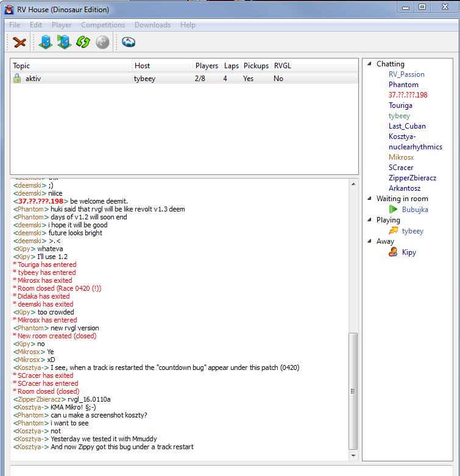Click the 'KMA Mikro! §;-)' chat message

click(73, 407)
